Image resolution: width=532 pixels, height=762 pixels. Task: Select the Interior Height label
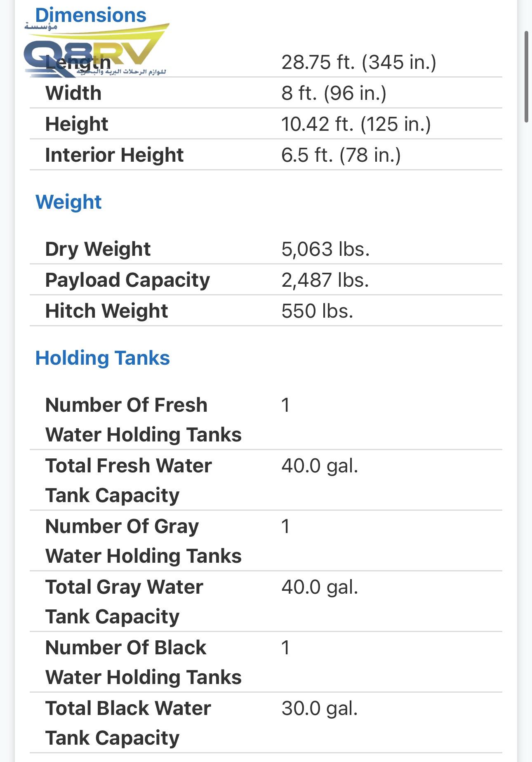point(114,155)
